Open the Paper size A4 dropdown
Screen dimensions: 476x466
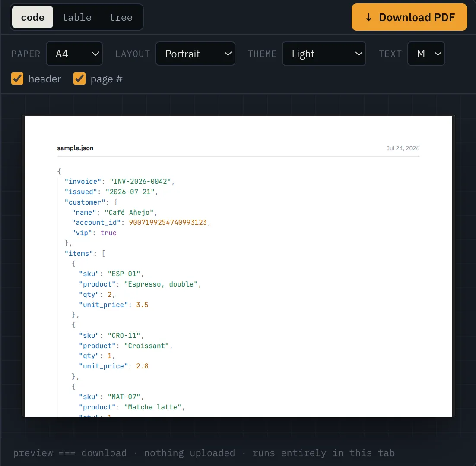click(74, 54)
